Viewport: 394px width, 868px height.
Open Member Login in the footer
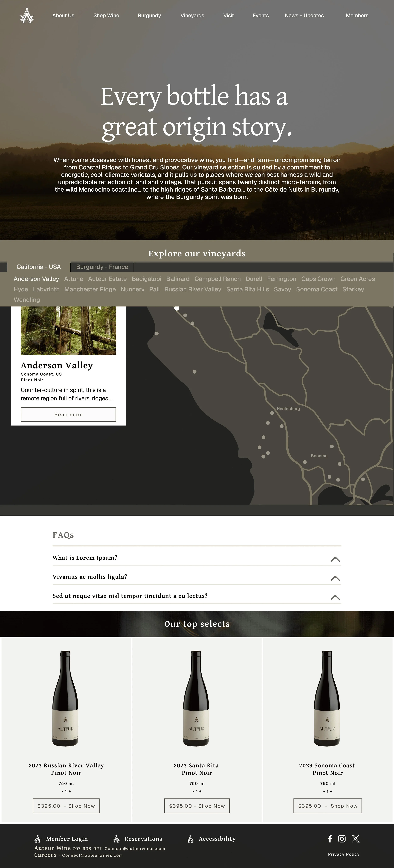(x=67, y=839)
